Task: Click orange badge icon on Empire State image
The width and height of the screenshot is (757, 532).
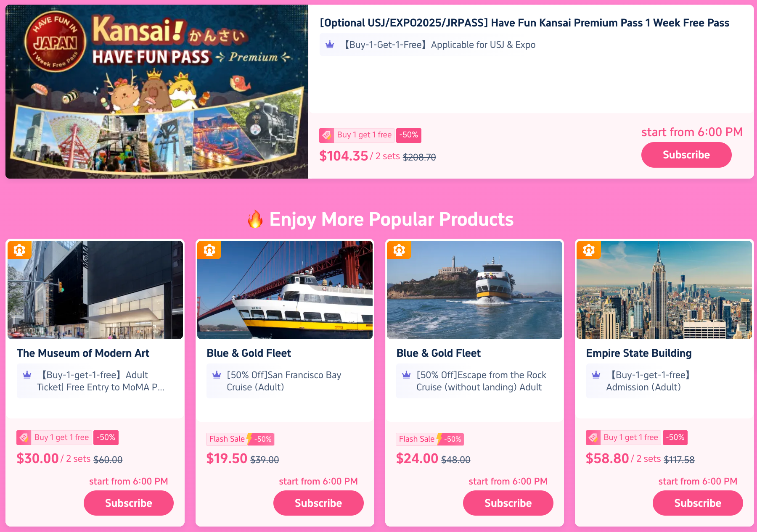Action: click(x=589, y=250)
